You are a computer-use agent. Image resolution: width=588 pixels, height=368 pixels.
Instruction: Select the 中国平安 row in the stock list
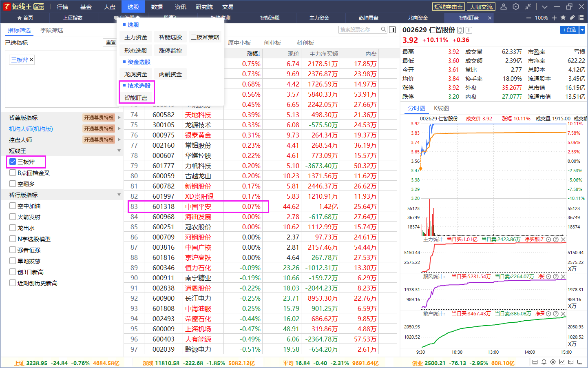[260, 206]
